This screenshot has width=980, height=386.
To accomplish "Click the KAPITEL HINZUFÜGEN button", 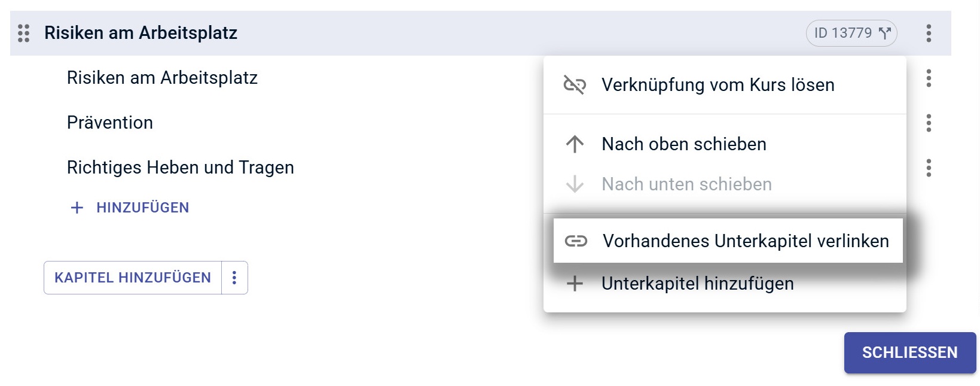I will pyautogui.click(x=133, y=277).
